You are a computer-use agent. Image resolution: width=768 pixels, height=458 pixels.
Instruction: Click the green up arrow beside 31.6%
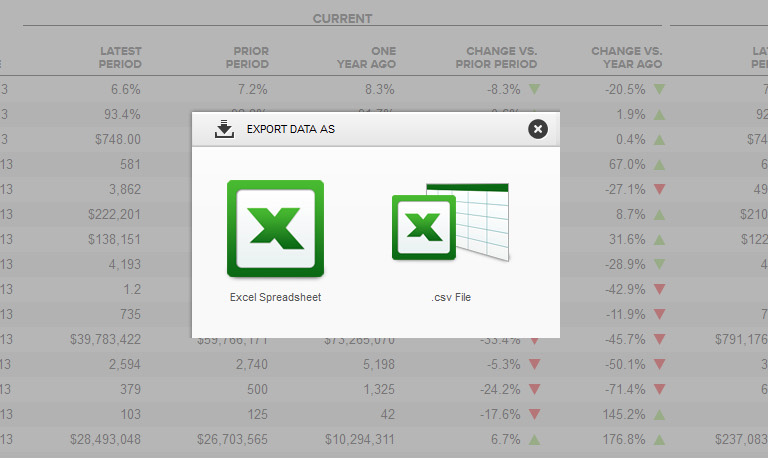tap(659, 240)
